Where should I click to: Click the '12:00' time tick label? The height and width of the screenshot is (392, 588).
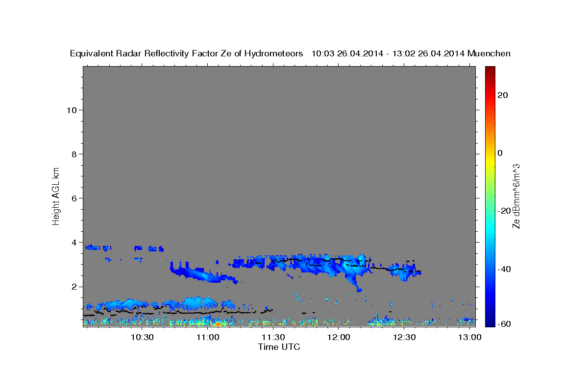[339, 338]
